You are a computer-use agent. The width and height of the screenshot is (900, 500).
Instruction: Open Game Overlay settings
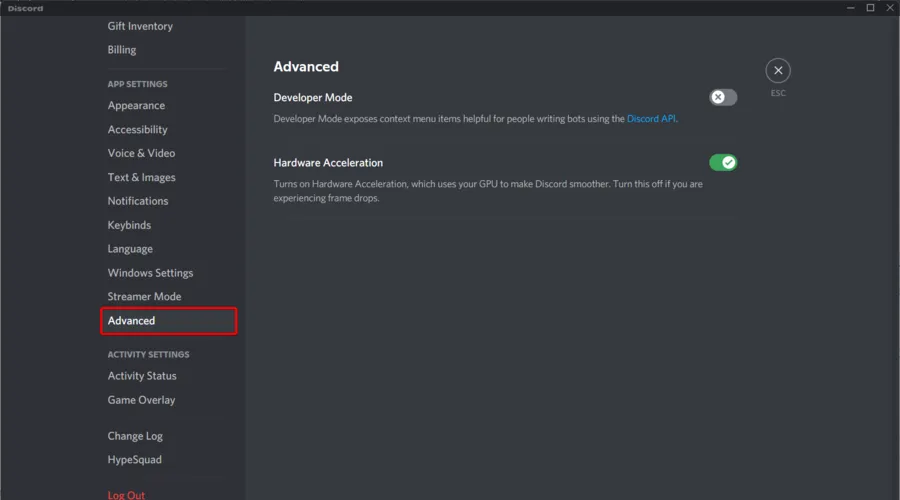(141, 400)
